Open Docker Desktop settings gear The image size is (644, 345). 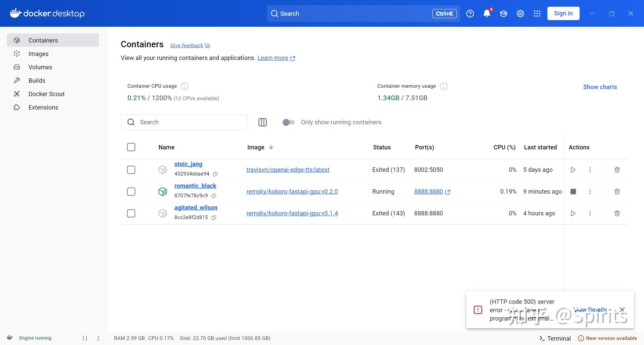pyautogui.click(x=520, y=13)
